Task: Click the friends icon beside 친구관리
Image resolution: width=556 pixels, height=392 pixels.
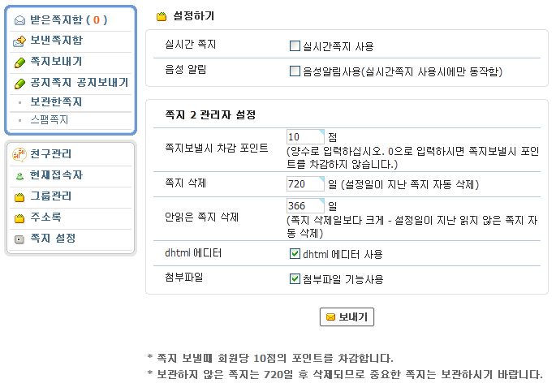Action: pos(19,153)
